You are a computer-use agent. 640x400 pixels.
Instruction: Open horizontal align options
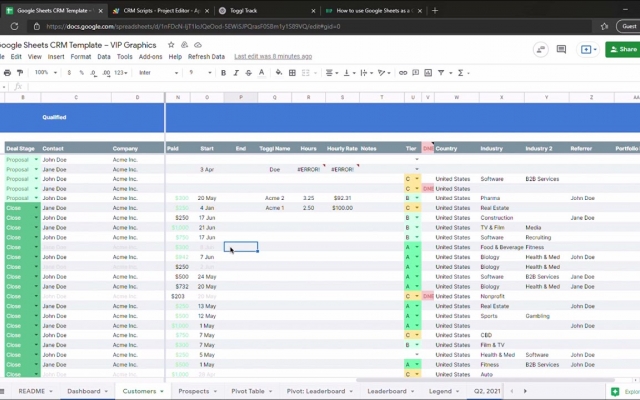tap(331, 73)
